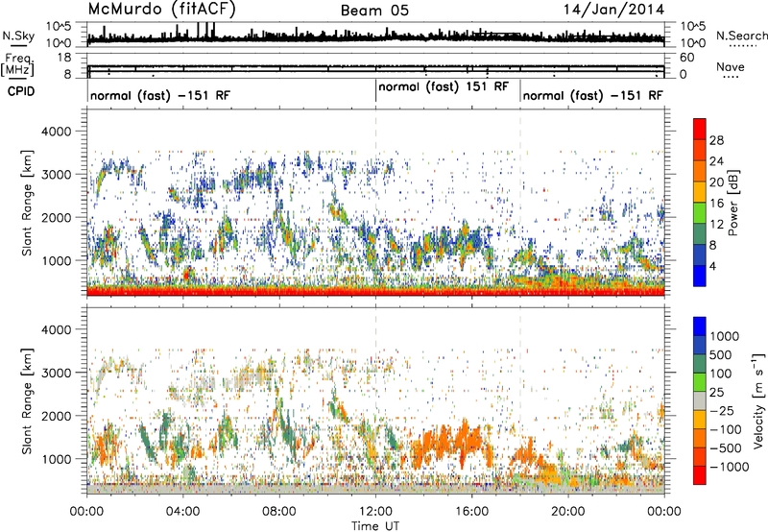
Task: Click the 'N.Search' legend label
Action: pos(741,36)
